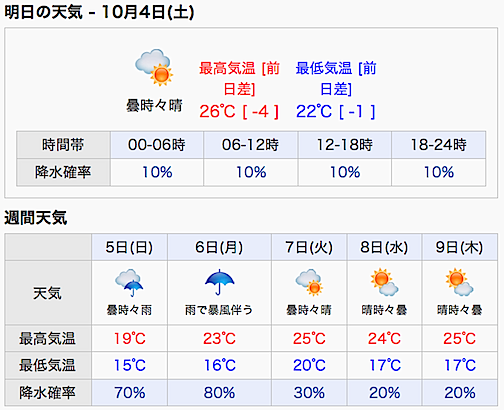
Task: Click the sun-cloud icon for 8日(水)
Action: [384, 282]
